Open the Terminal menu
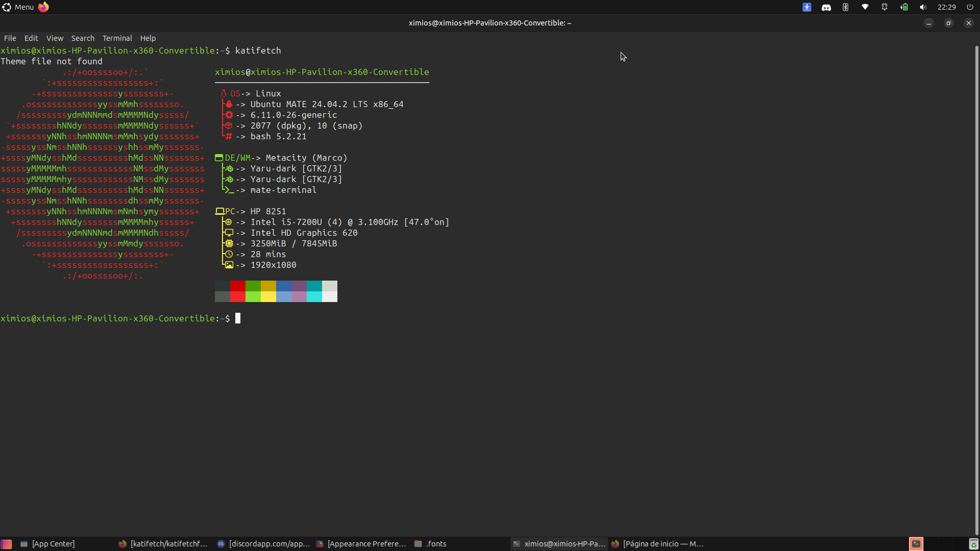Image resolution: width=980 pixels, height=551 pixels. [117, 38]
